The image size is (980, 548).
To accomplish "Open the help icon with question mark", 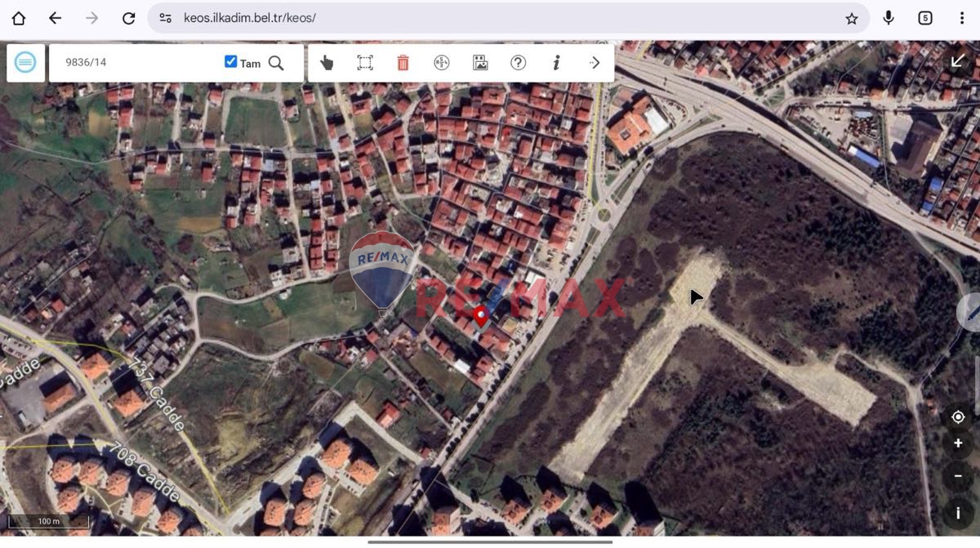I will [x=518, y=62].
